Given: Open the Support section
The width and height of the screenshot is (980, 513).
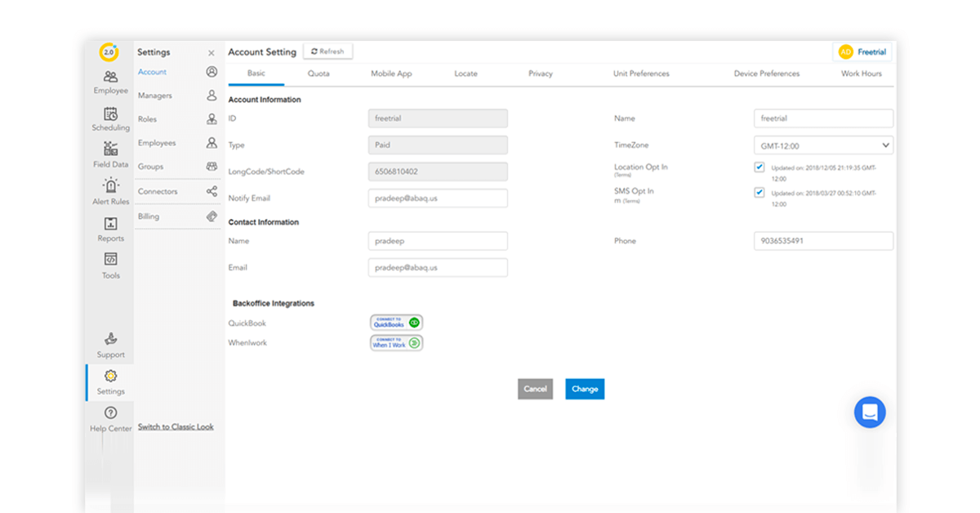Looking at the screenshot, I should (110, 340).
